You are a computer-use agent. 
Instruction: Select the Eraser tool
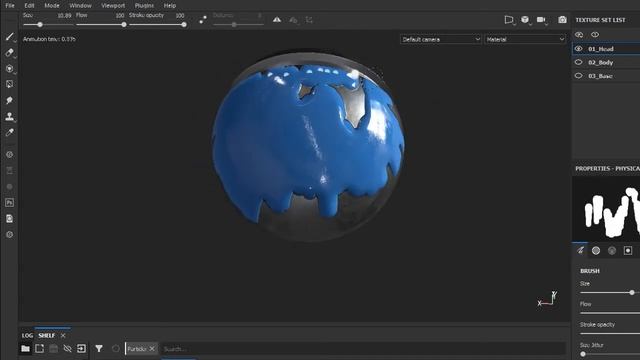coord(9,53)
